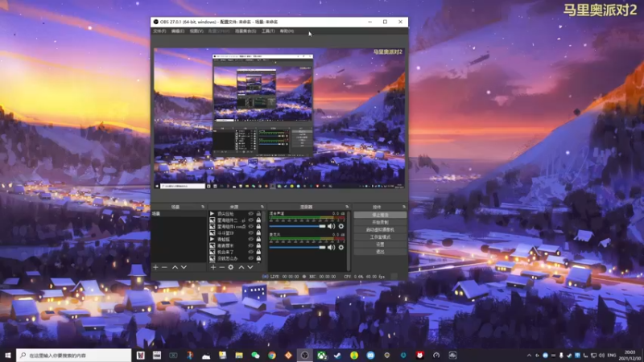This screenshot has height=362, width=644.
Task: Mute microphone with its speaker icon
Action: 331,247
